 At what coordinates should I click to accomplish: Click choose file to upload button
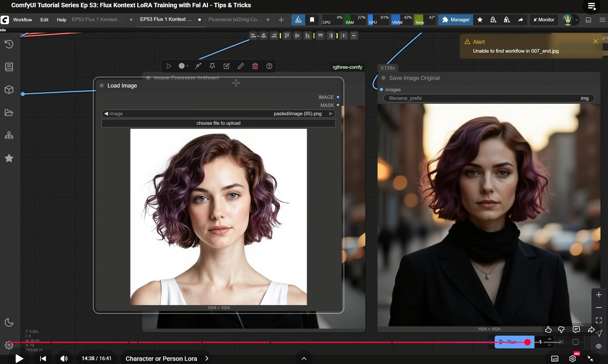[218, 123]
